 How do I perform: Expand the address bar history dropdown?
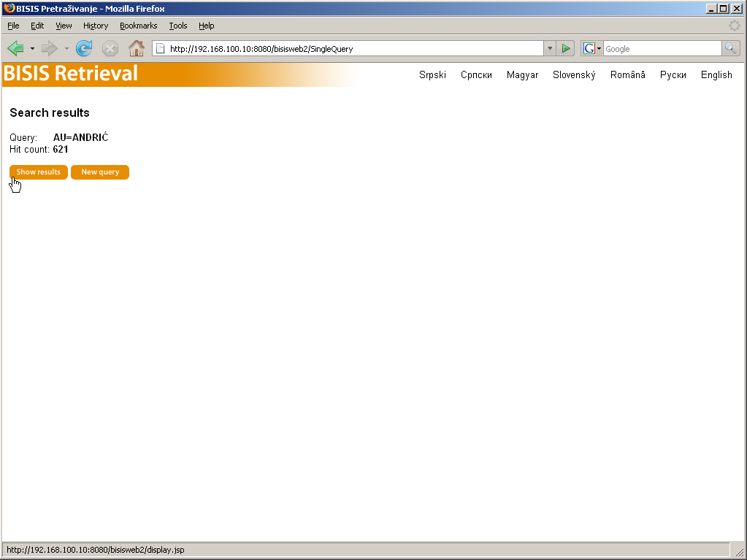pyautogui.click(x=550, y=49)
